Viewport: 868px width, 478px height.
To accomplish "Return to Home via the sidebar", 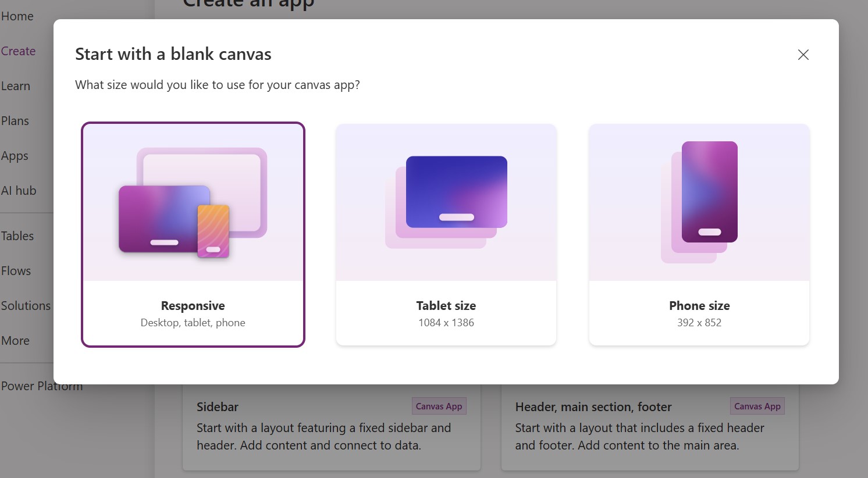I will (x=17, y=16).
